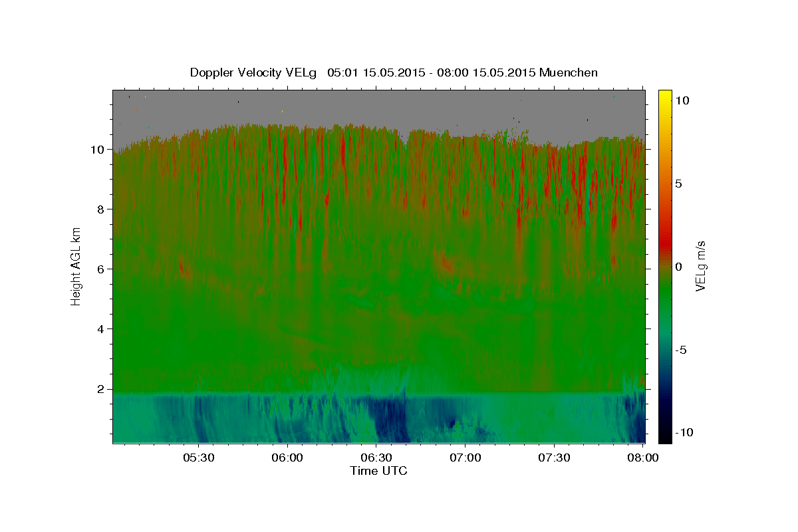Click the 06:00 time tick label

click(x=287, y=458)
